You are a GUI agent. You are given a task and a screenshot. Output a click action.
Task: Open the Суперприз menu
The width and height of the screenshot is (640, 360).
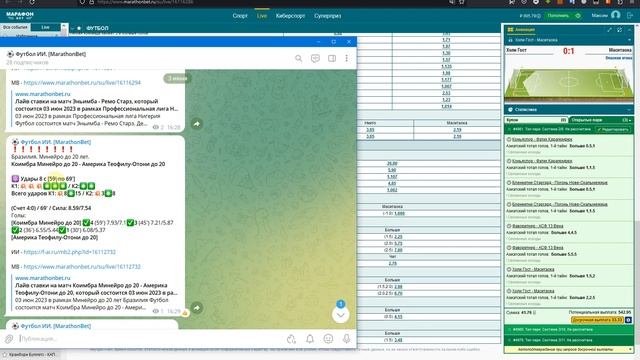[327, 16]
